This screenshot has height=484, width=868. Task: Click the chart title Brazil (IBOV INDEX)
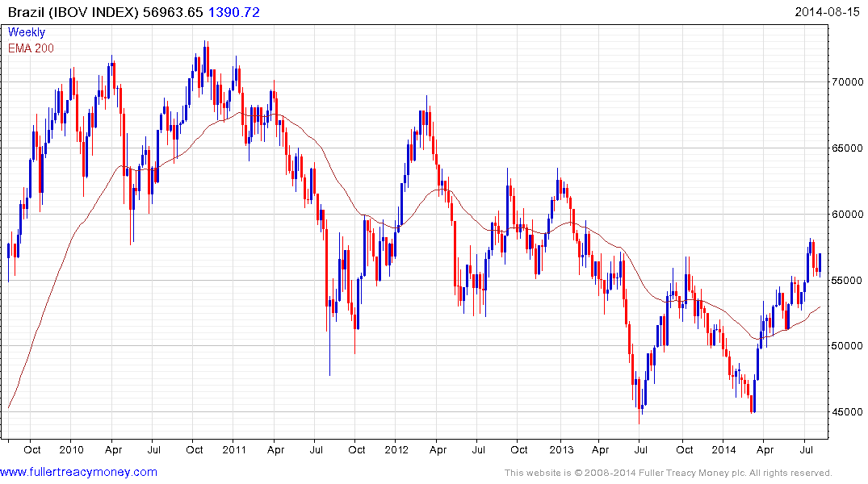pyautogui.click(x=73, y=12)
